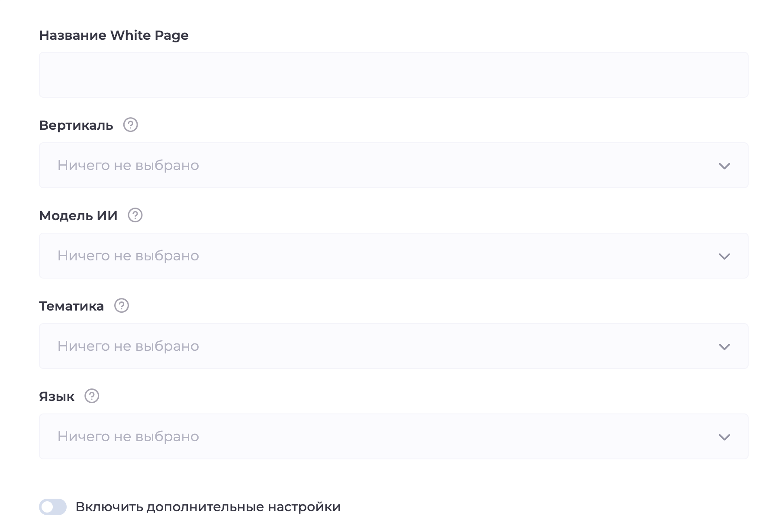Open the Вертикаль dropdown placeholder text
The image size is (772, 532).
[128, 165]
